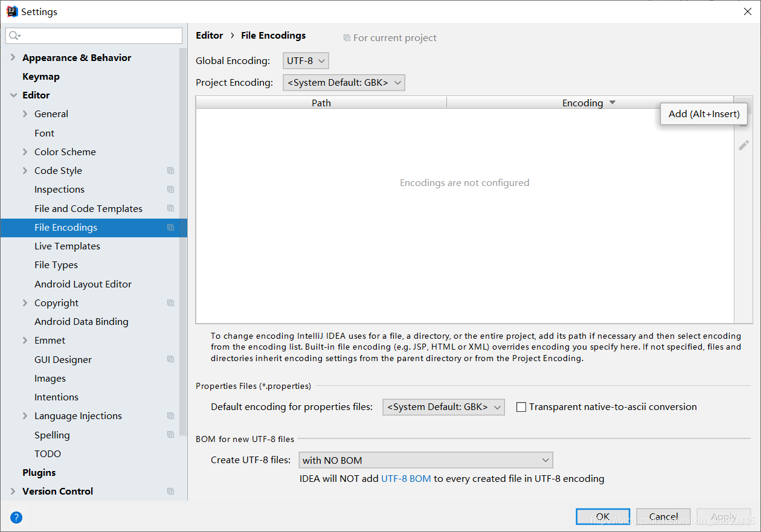Viewport: 761px width, 532px height.
Task: Click the Editor breadcrumb in the header
Action: (x=210, y=36)
